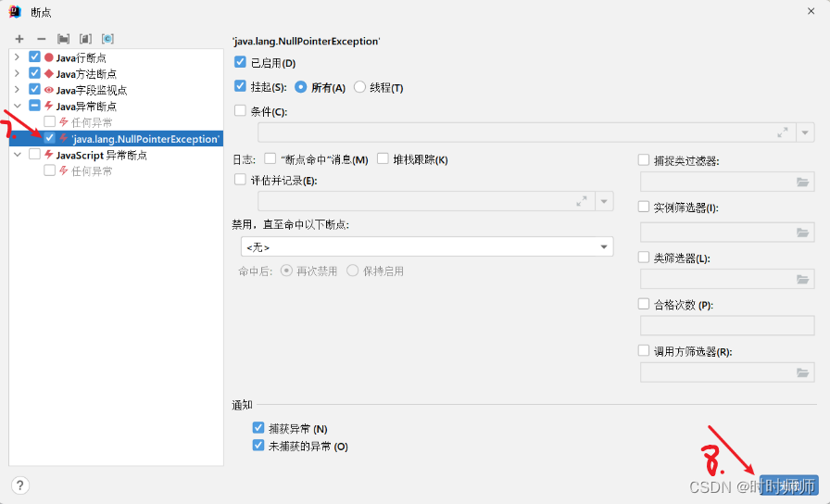Toggle Java异常断点 group checkbox
The width and height of the screenshot is (830, 504).
34,106
